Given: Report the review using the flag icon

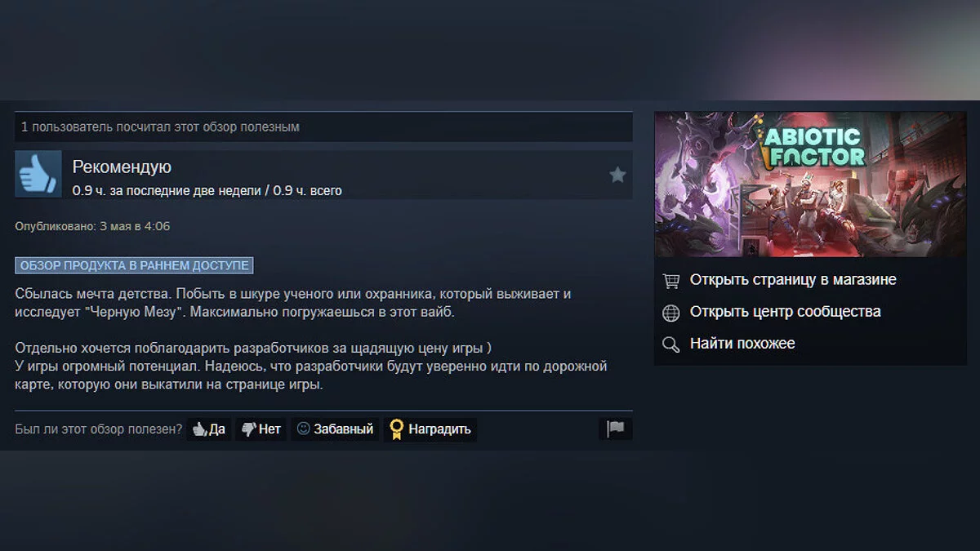Looking at the screenshot, I should (616, 429).
